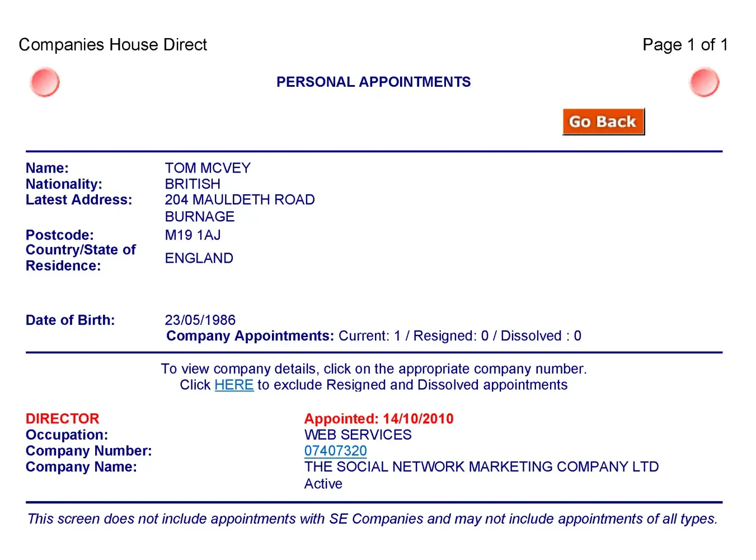Click the WEB SERVICES occupation value
This screenshot has height=560, width=756.
coord(358,435)
